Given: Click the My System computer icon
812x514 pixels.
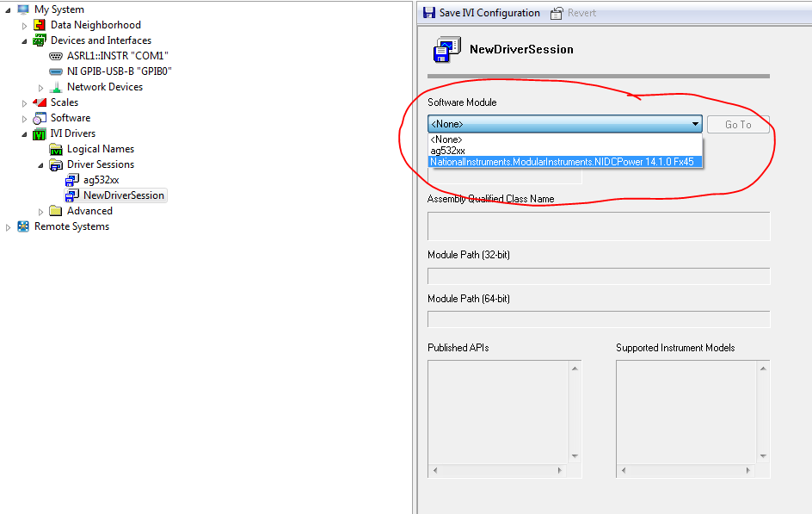Looking at the screenshot, I should (23, 9).
